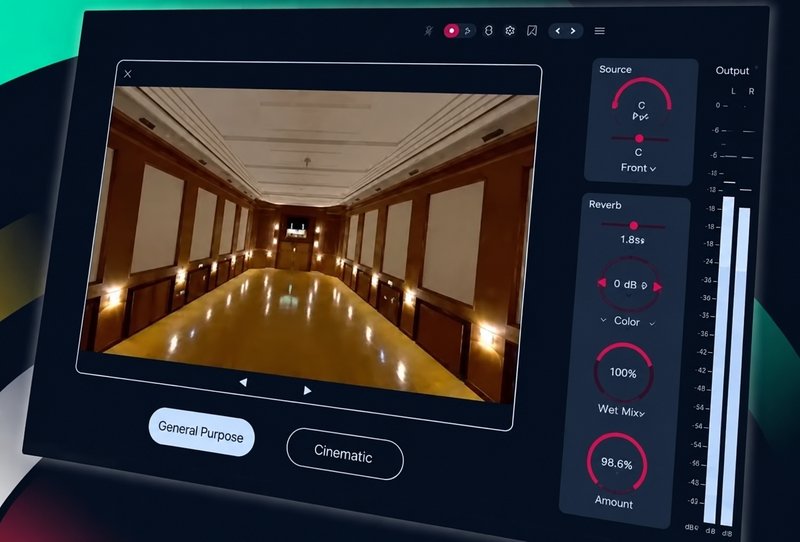Image resolution: width=800 pixels, height=542 pixels.
Task: Click the L output level meter bar
Action: [719, 359]
